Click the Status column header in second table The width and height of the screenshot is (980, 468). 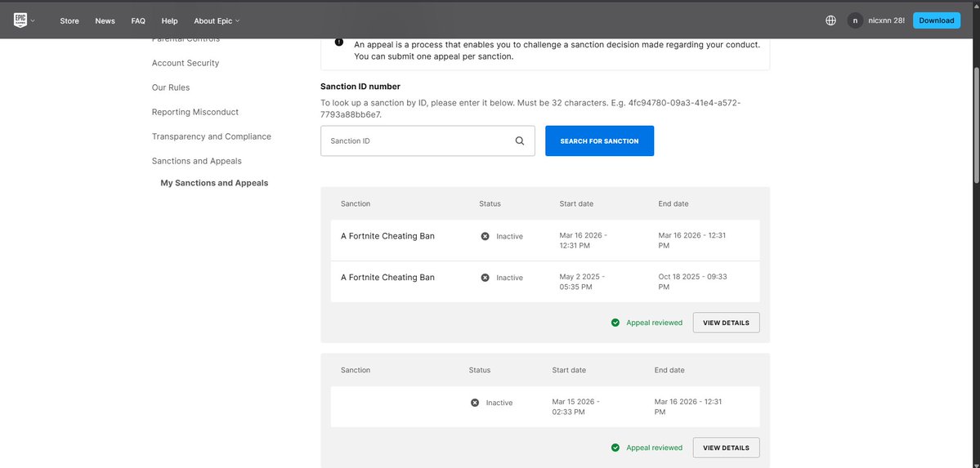pyautogui.click(x=480, y=370)
